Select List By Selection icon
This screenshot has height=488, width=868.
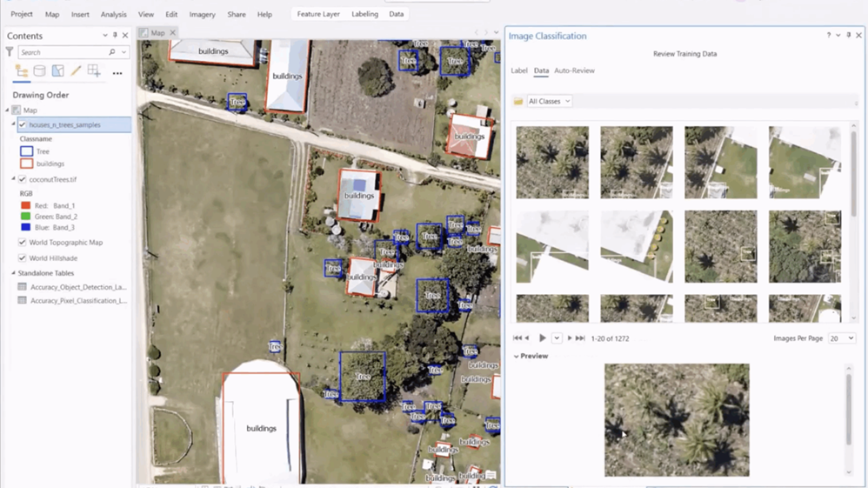(x=57, y=71)
